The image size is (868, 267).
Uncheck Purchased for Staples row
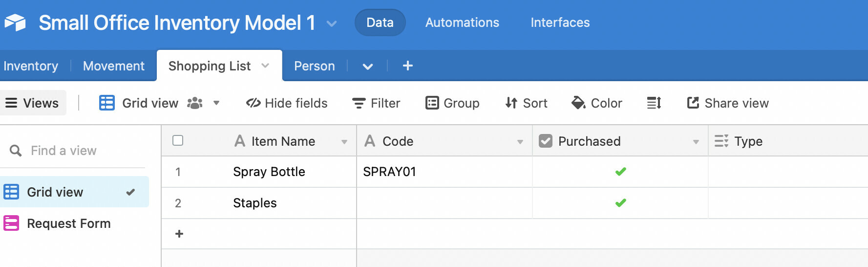pos(620,203)
